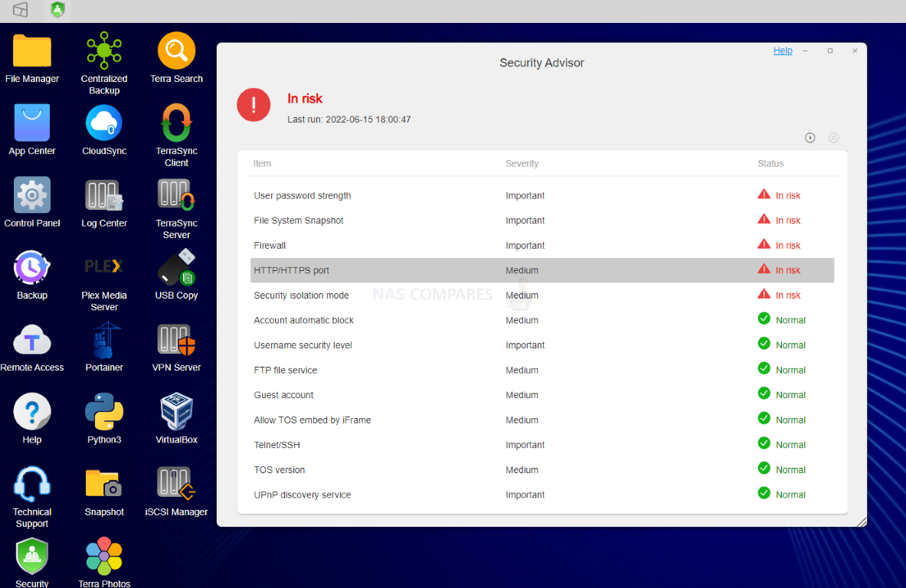906x588 pixels.
Task: Click the stop scan button
Action: click(x=833, y=138)
